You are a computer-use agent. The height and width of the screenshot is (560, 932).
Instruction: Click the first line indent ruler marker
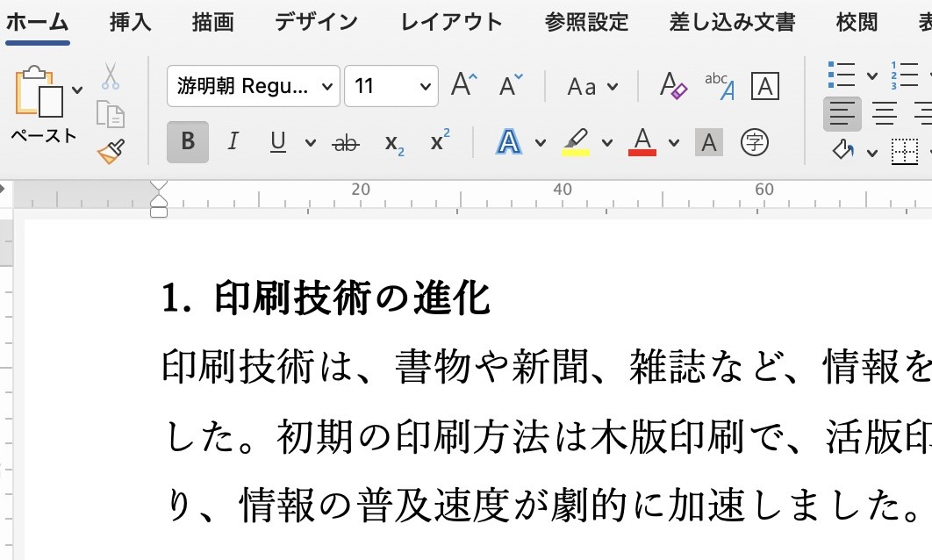(x=159, y=185)
